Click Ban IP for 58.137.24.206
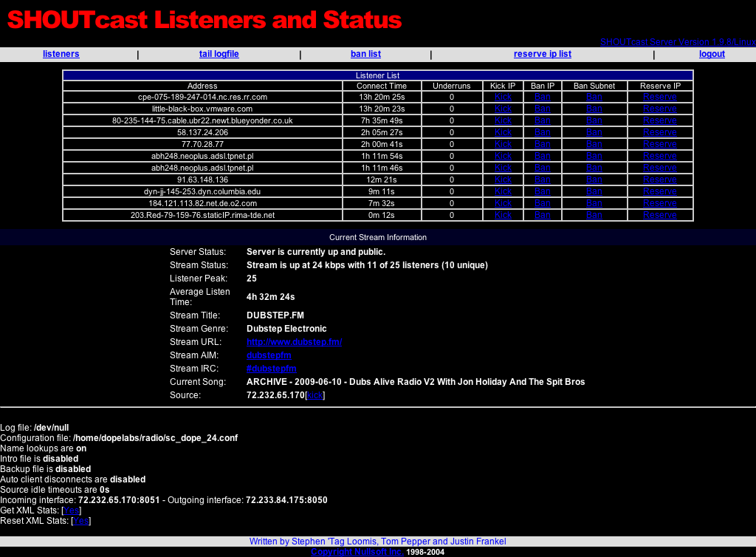This screenshot has width=756, height=557. (x=543, y=133)
